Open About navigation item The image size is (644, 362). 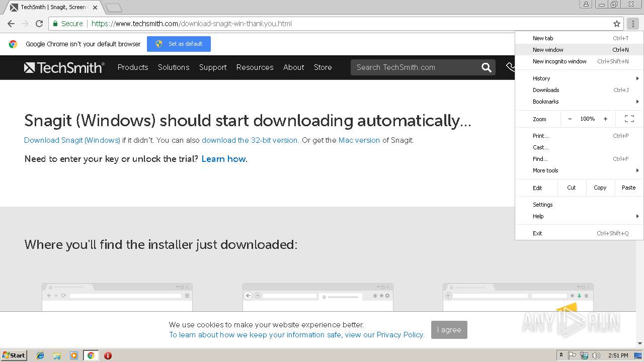(294, 67)
